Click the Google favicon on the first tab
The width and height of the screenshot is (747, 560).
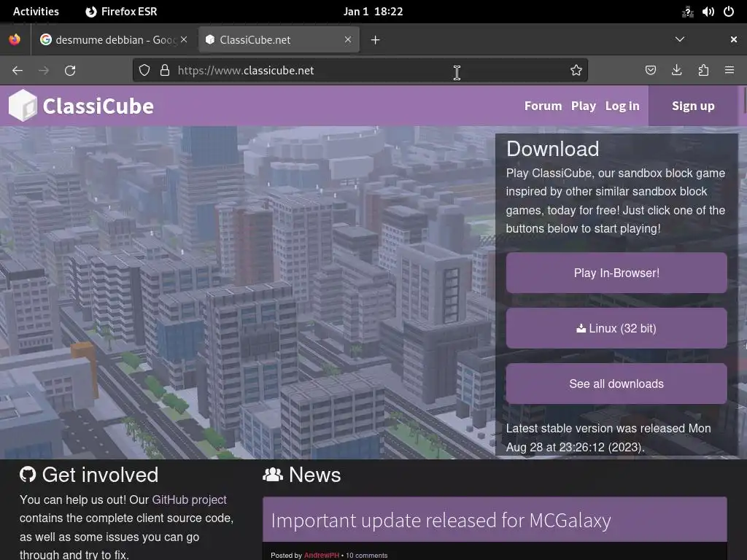46,39
